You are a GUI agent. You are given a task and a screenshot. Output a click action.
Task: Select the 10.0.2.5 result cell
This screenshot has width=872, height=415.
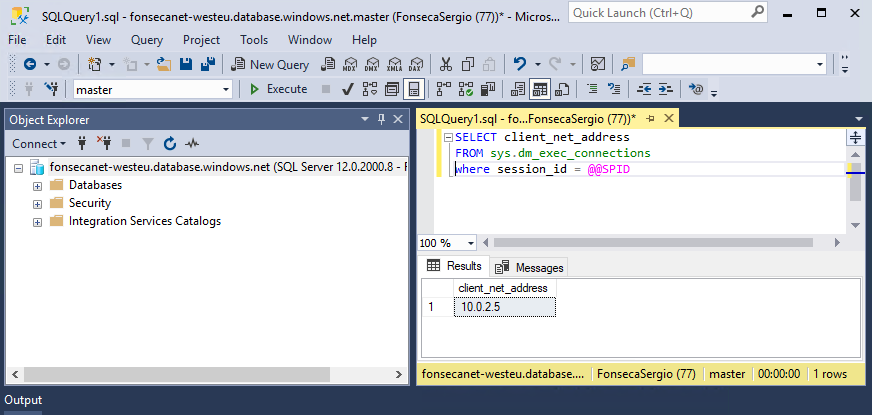click(x=505, y=307)
